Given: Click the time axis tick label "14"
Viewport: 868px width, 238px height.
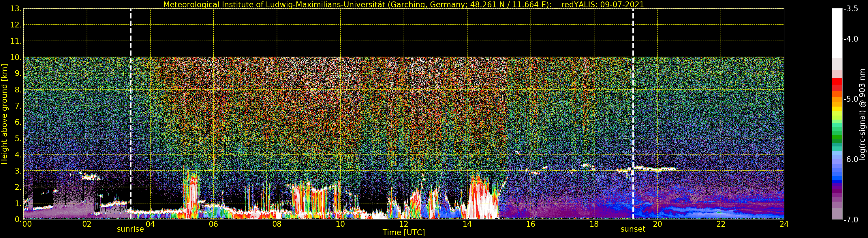Looking at the screenshot, I should 467,224.
